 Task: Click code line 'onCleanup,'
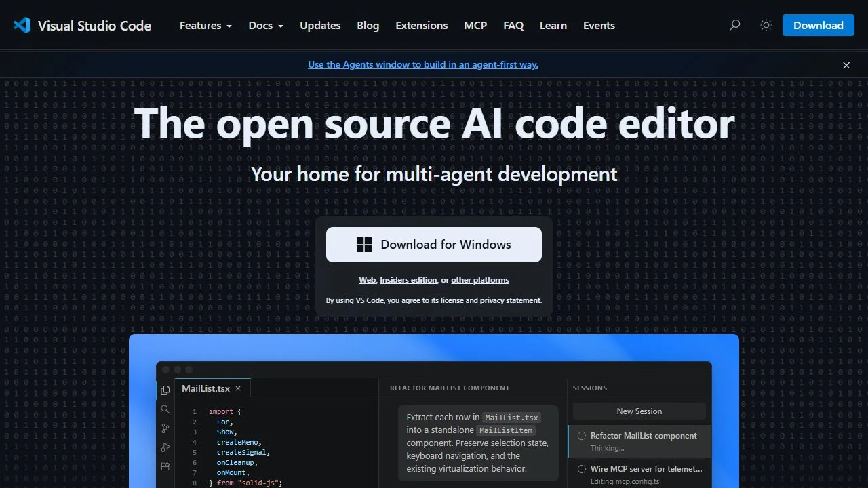coord(236,462)
